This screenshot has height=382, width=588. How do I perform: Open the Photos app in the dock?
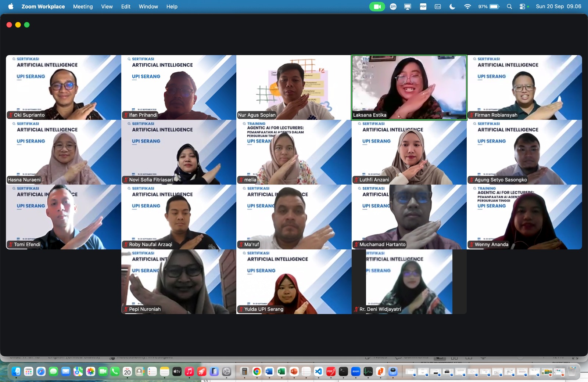90,372
